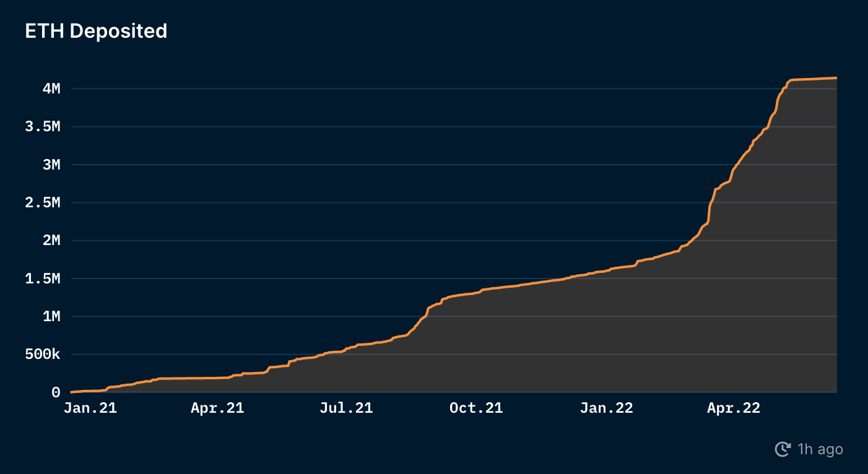Click the Jul.21 date label
This screenshot has width=868, height=474.
(347, 408)
